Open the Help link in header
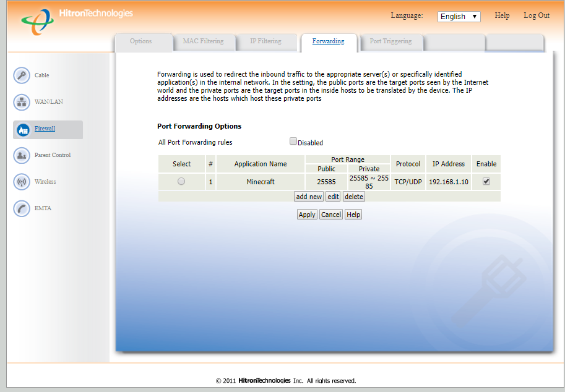Viewport: 565px width, 392px height. [x=502, y=16]
